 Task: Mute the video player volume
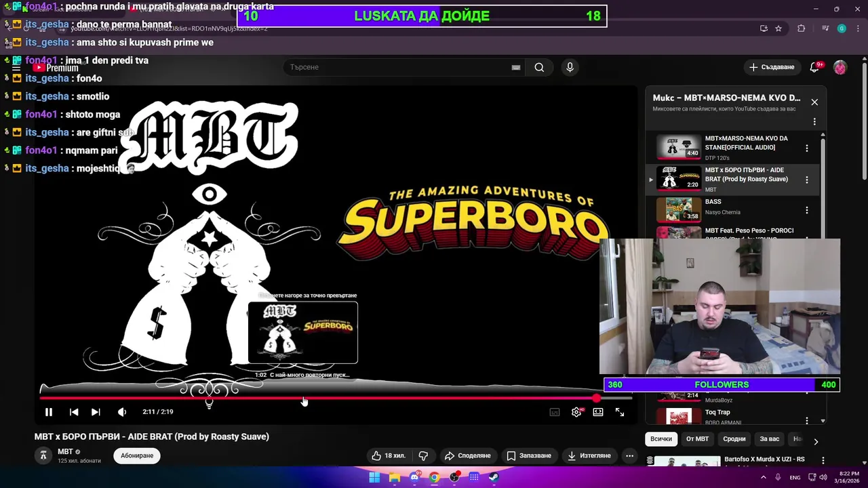coord(122,411)
